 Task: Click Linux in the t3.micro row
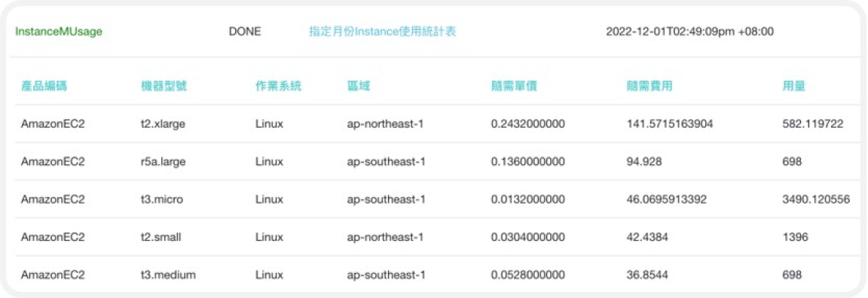coord(269,199)
